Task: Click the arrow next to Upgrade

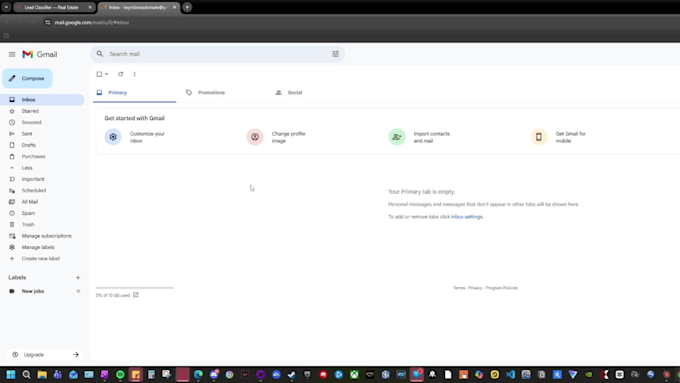Action: (76, 355)
